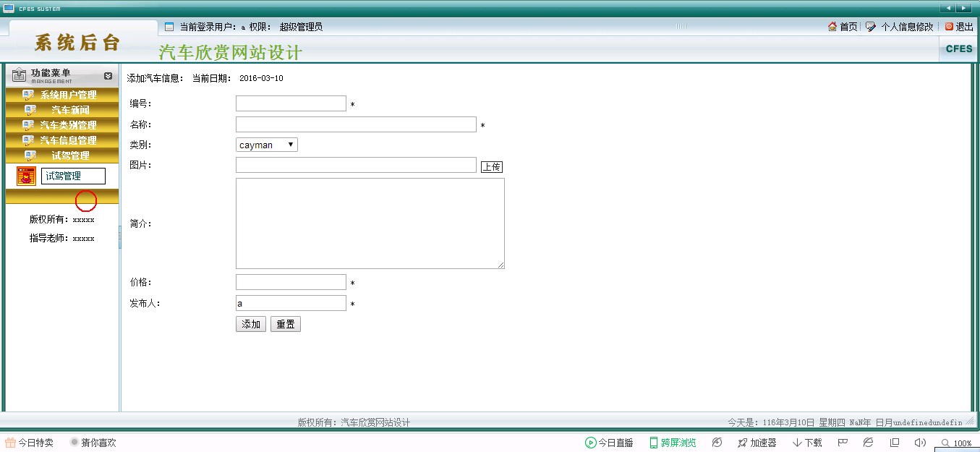
Task: Open 今日直播 in browser status bar
Action: [x=609, y=443]
